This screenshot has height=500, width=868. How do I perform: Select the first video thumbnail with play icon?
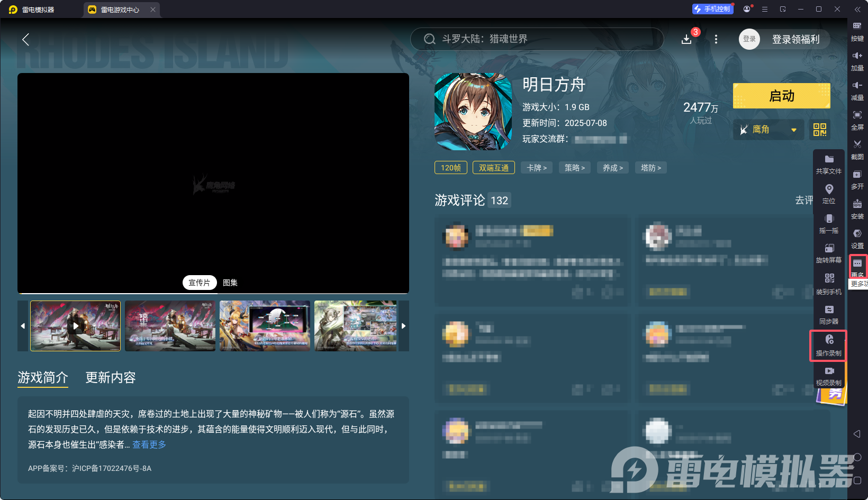click(x=76, y=326)
